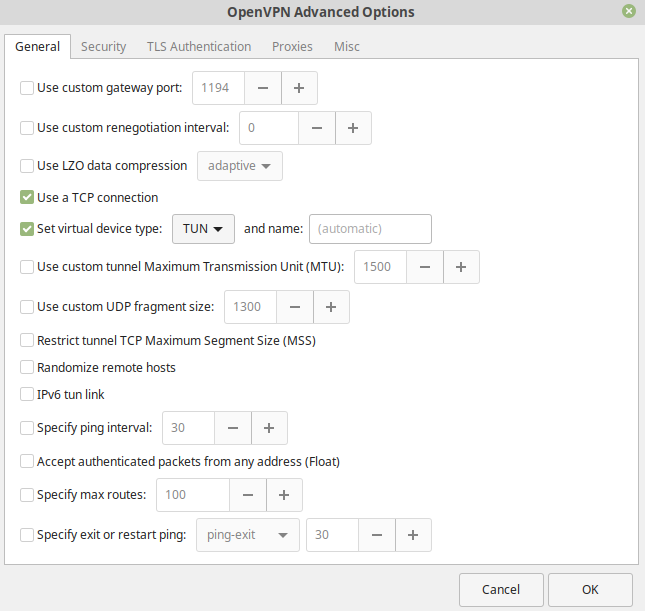Image resolution: width=645 pixels, height=611 pixels.
Task: Decrease the custom gateway port value
Action: [x=262, y=88]
